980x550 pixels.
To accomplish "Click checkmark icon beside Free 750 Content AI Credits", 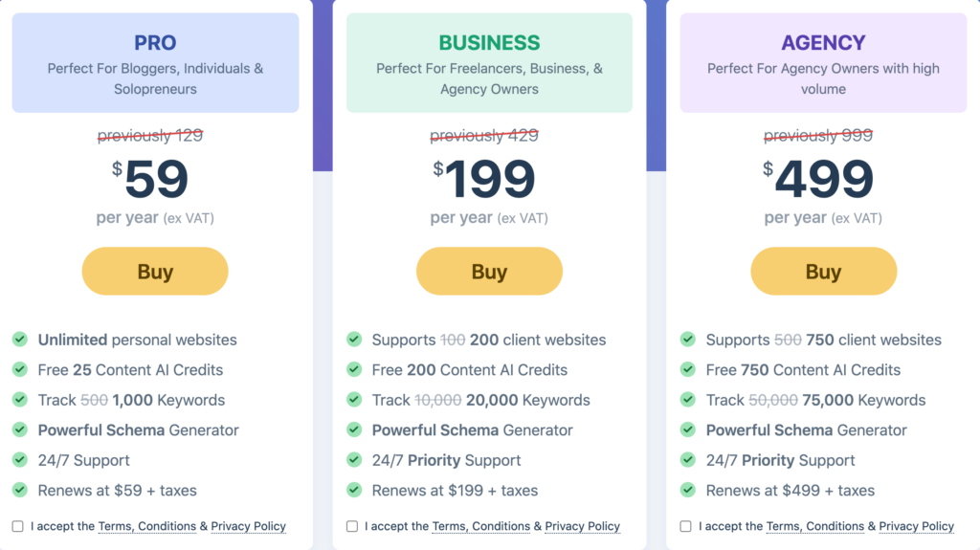I will (x=688, y=369).
